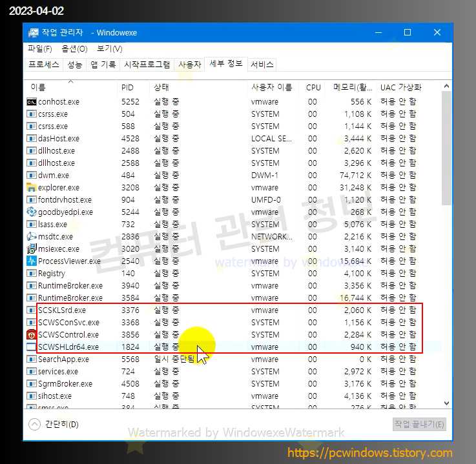Select the first csrss.exe row, PID 504
476x464 pixels.
pos(233,114)
